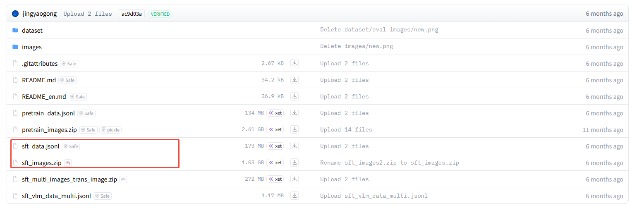
Task: Open the sft_images.zip file name
Action: point(42,163)
